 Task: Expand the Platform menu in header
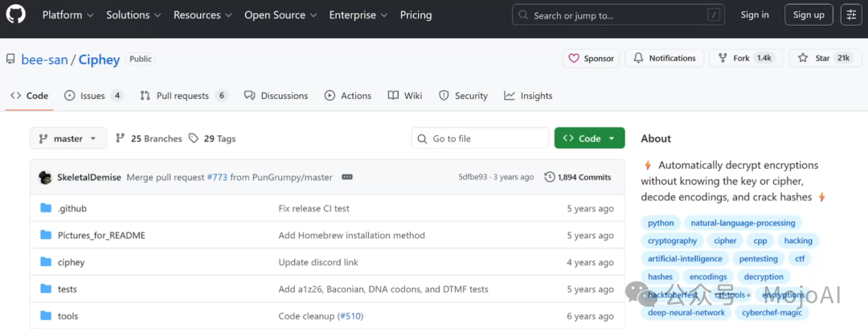pyautogui.click(x=68, y=14)
